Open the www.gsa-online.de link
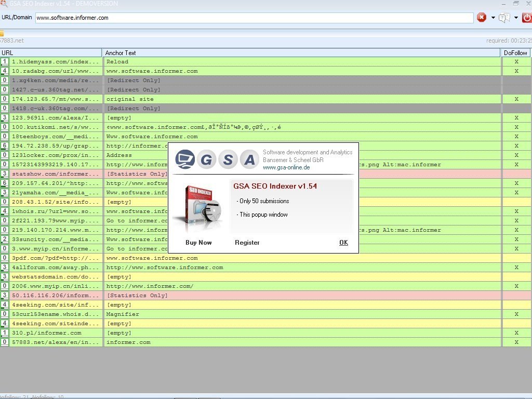This screenshot has height=399, width=532. [x=286, y=168]
